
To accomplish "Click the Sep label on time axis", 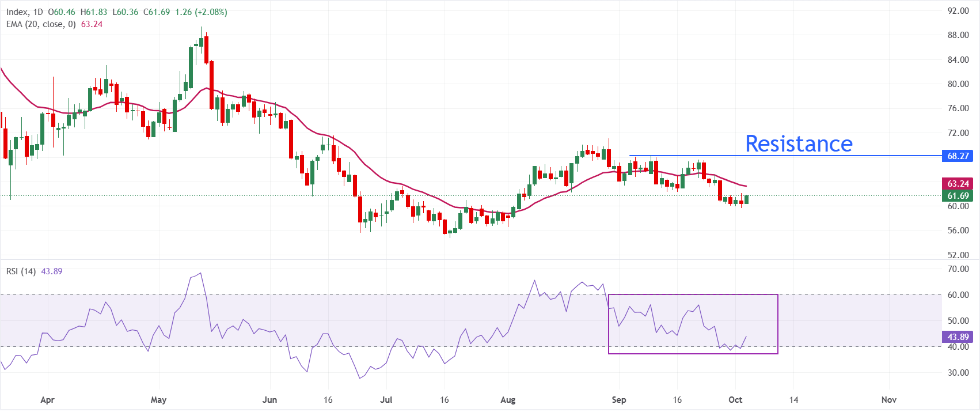I will click(619, 400).
